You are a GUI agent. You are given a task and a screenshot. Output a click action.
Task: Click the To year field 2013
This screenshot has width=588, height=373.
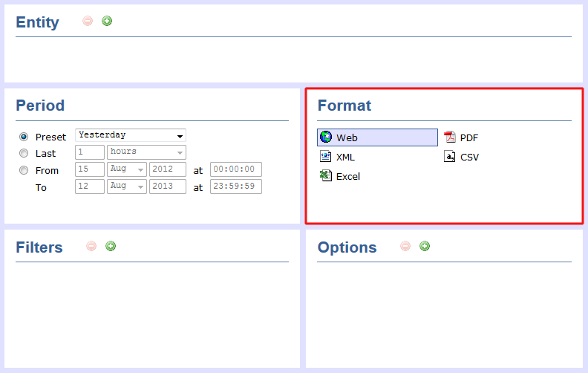click(x=167, y=186)
